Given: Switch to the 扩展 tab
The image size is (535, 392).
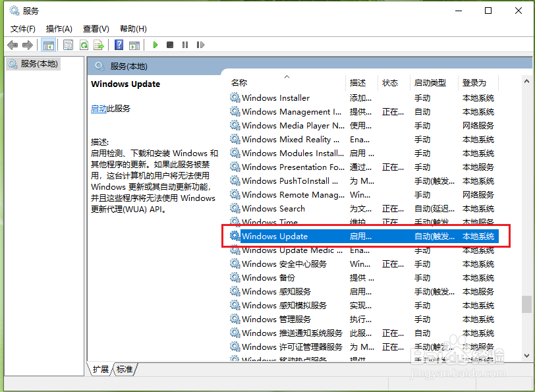Looking at the screenshot, I should (100, 369).
